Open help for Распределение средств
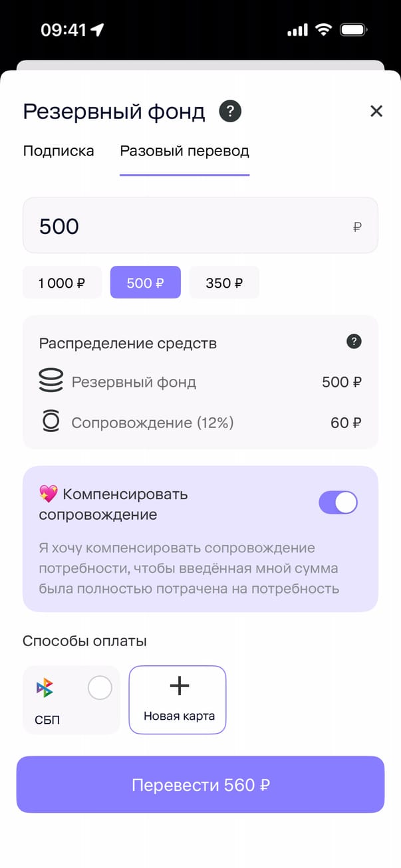This screenshot has height=868, width=401. [x=354, y=342]
